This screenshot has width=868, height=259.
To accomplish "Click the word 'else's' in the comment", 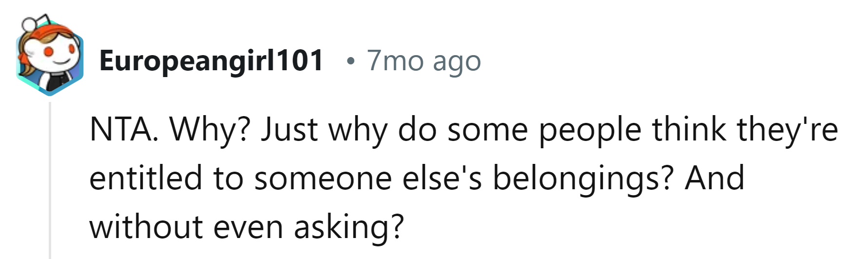I will 442,179.
